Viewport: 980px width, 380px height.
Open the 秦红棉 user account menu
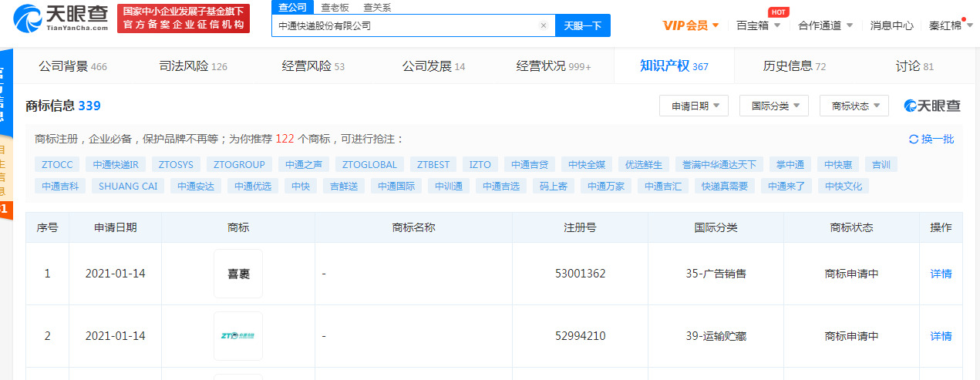point(950,25)
